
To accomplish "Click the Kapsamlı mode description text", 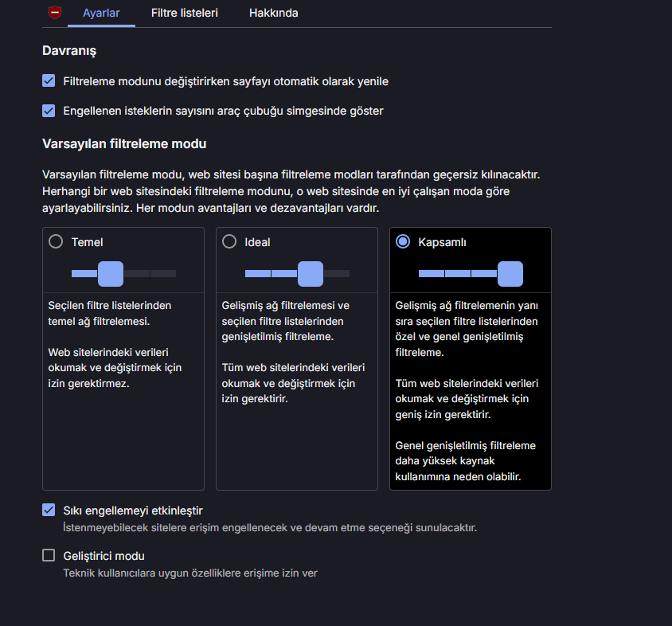I will click(467, 391).
